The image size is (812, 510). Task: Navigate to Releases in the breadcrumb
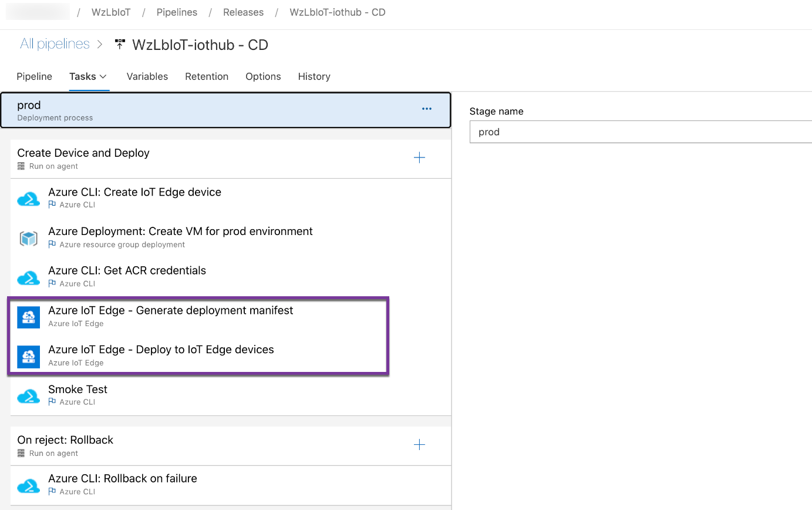[x=243, y=12]
